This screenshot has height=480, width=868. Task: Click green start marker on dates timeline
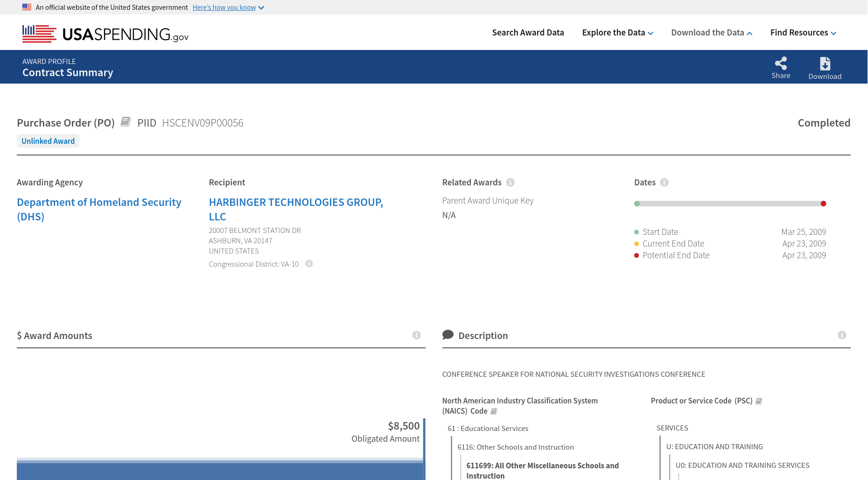637,204
